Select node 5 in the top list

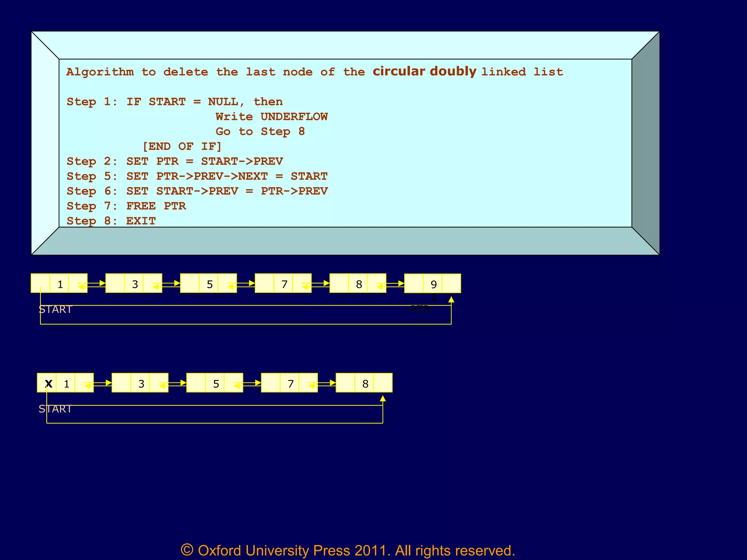coord(209,284)
